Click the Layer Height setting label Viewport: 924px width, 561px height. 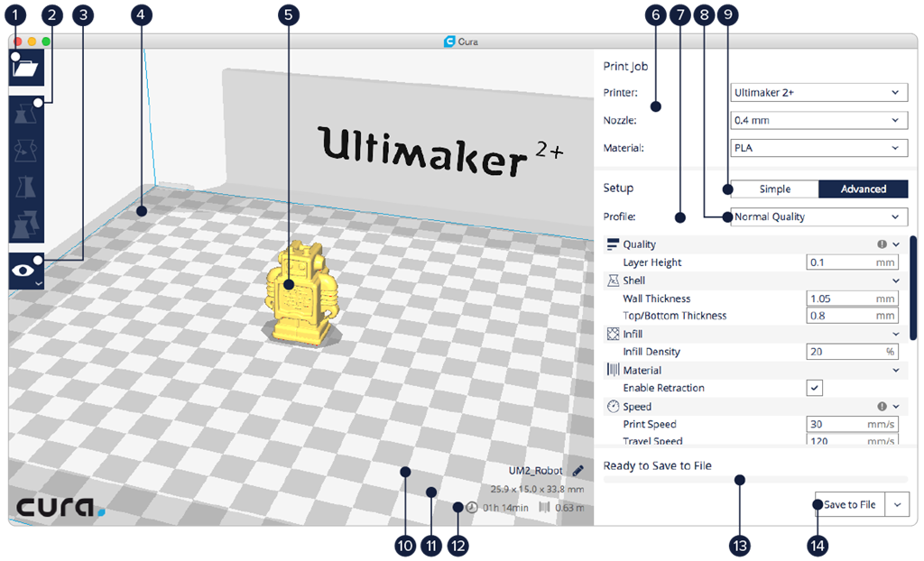click(651, 262)
